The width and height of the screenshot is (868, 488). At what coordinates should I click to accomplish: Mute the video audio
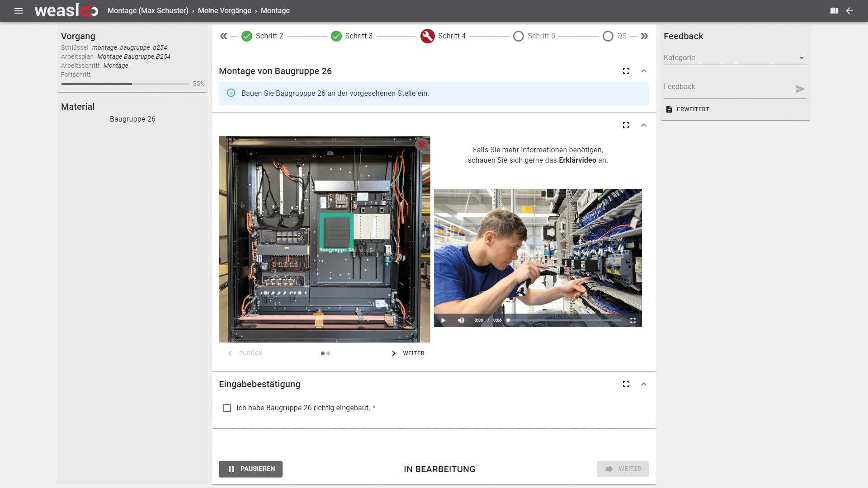coord(461,320)
